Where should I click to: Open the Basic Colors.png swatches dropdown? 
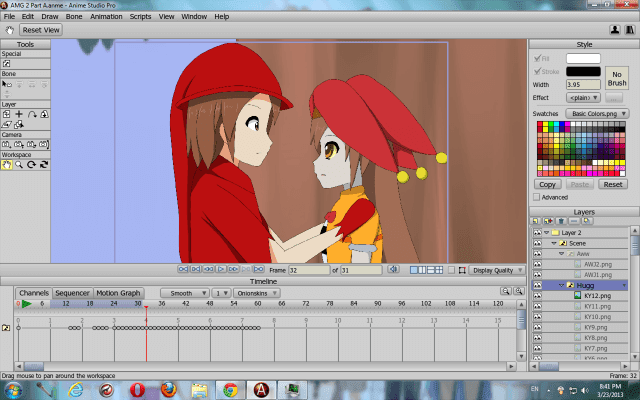pos(597,113)
